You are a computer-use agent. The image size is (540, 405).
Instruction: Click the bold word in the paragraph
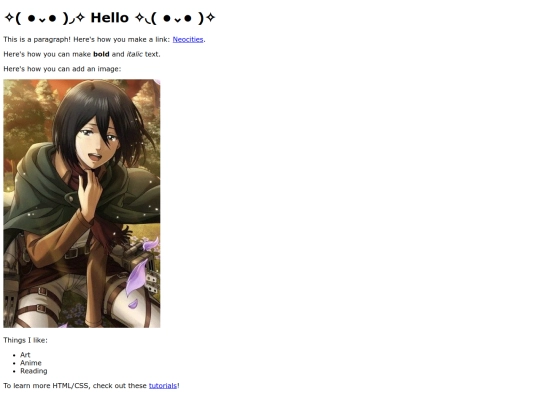[x=101, y=54]
